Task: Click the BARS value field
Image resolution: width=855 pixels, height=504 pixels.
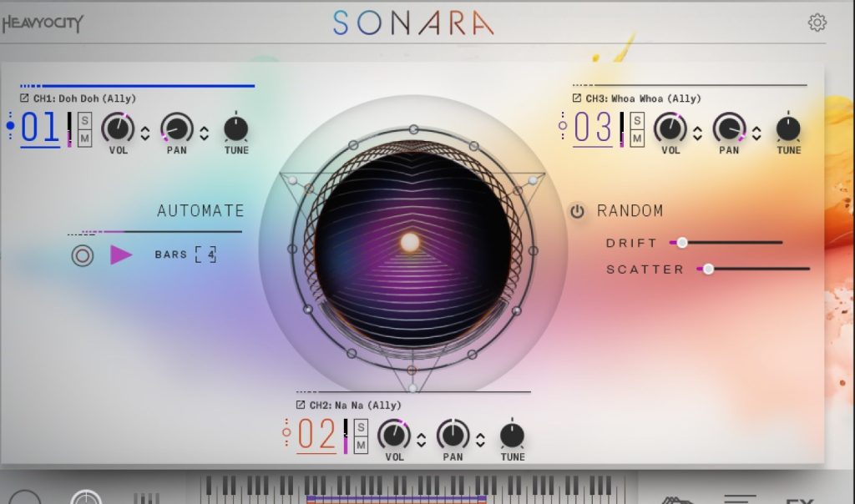Action: (205, 255)
